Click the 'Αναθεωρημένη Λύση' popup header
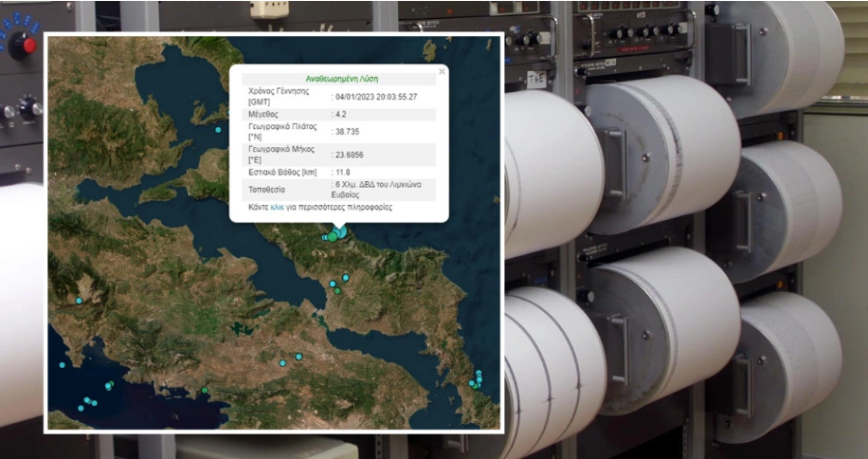 tap(341, 79)
